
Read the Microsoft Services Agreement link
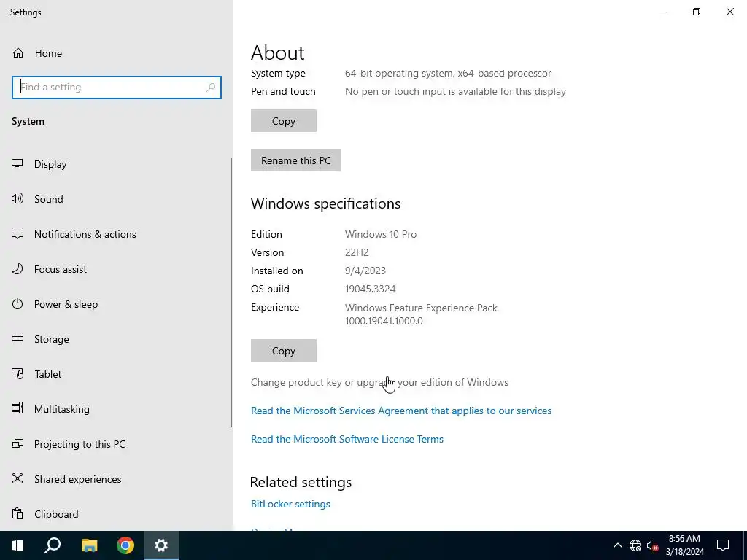click(x=401, y=411)
